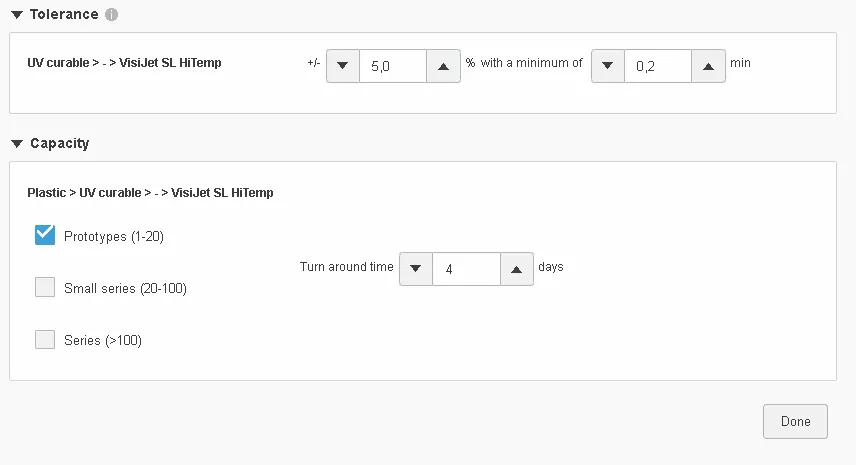Screen dimensions: 856x465
Task: Click the turn around time input field
Action: coord(466,269)
